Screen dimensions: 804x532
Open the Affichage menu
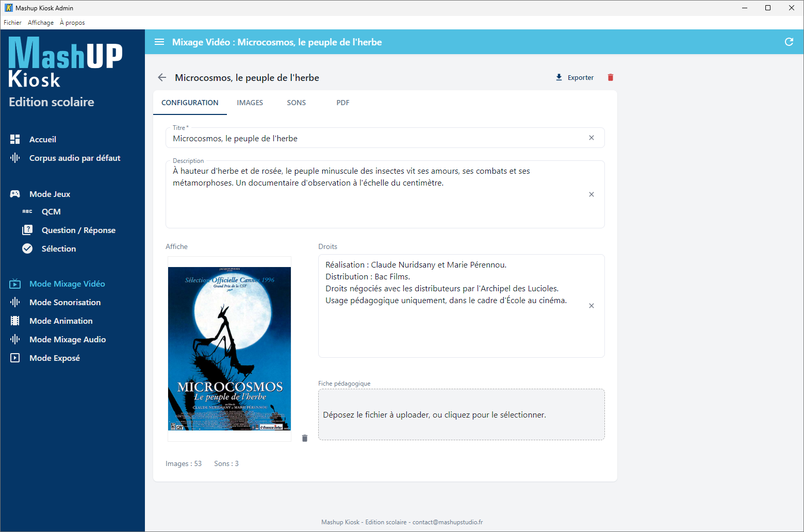[x=41, y=23]
